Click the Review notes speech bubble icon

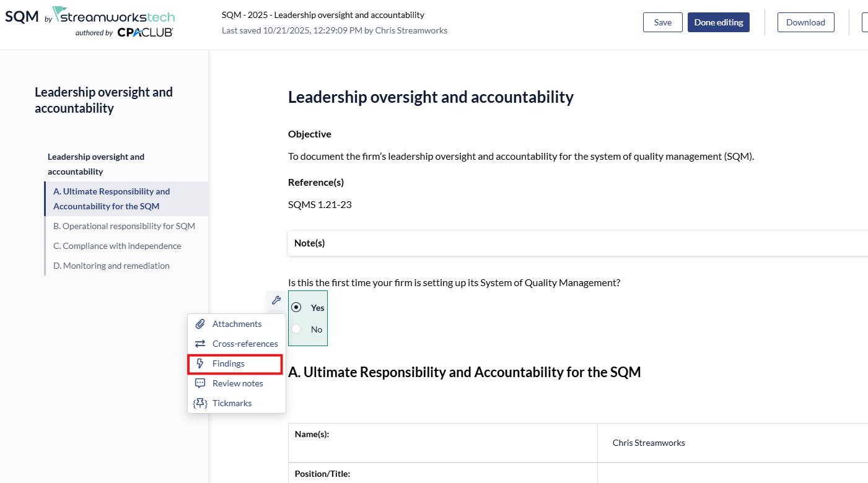(x=200, y=383)
